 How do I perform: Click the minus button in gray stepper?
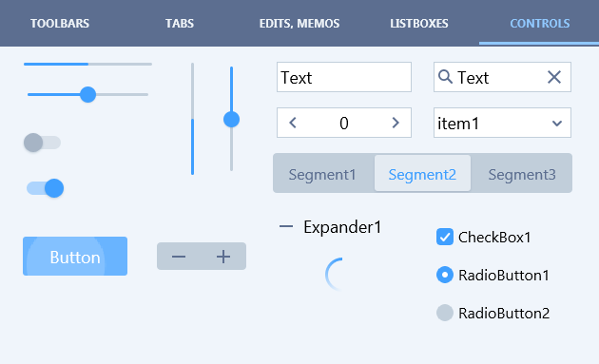tap(179, 257)
